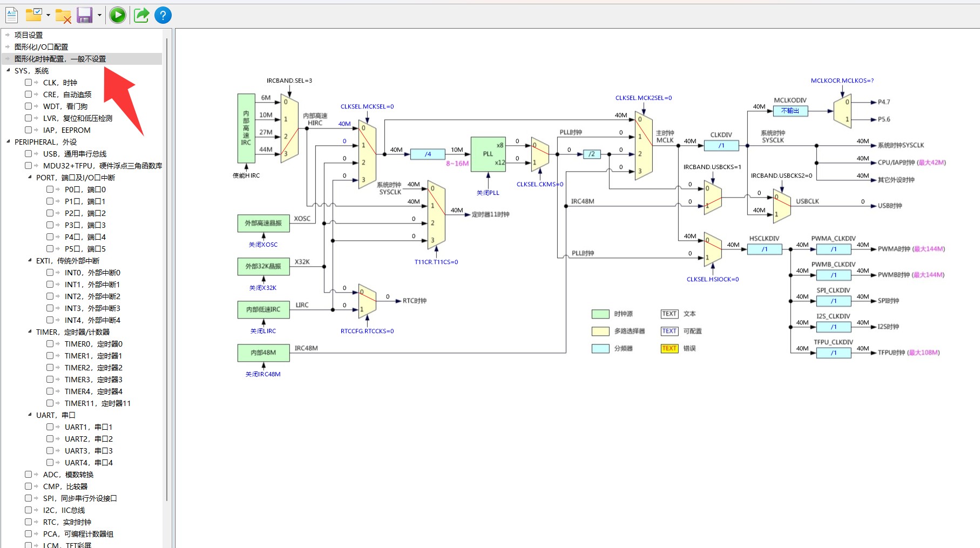Click the green 时钟源 legend swatch
Viewport: 980px width, 548px height.
(x=600, y=314)
